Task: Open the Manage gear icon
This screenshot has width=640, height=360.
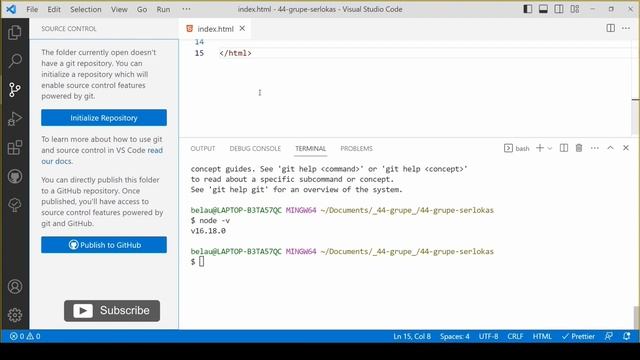Action: click(15, 315)
